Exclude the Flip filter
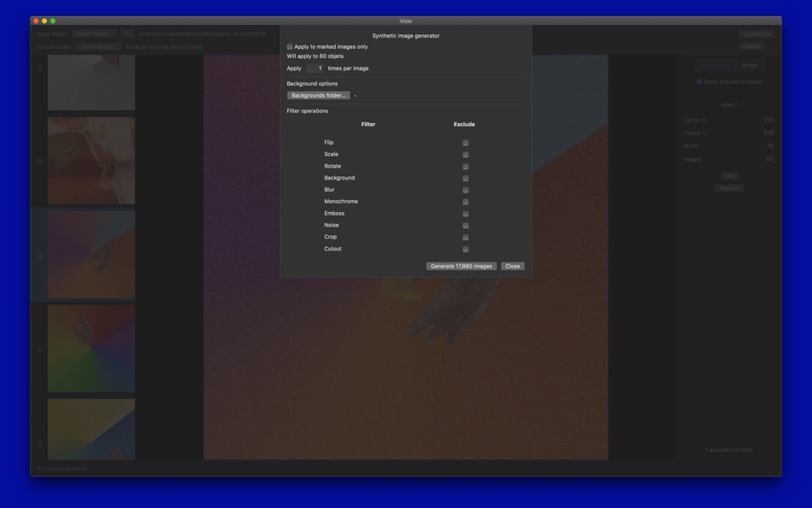The width and height of the screenshot is (812, 508). pyautogui.click(x=466, y=143)
